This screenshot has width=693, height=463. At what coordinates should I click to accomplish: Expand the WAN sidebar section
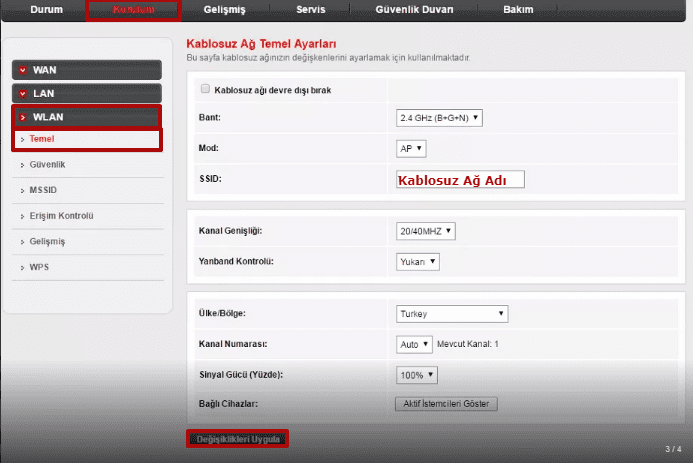(x=87, y=70)
